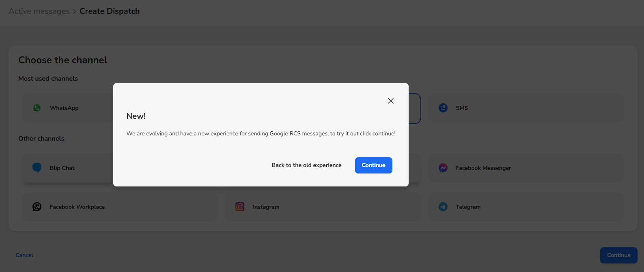
Task: Click the SMS channel icon
Action: click(x=443, y=108)
